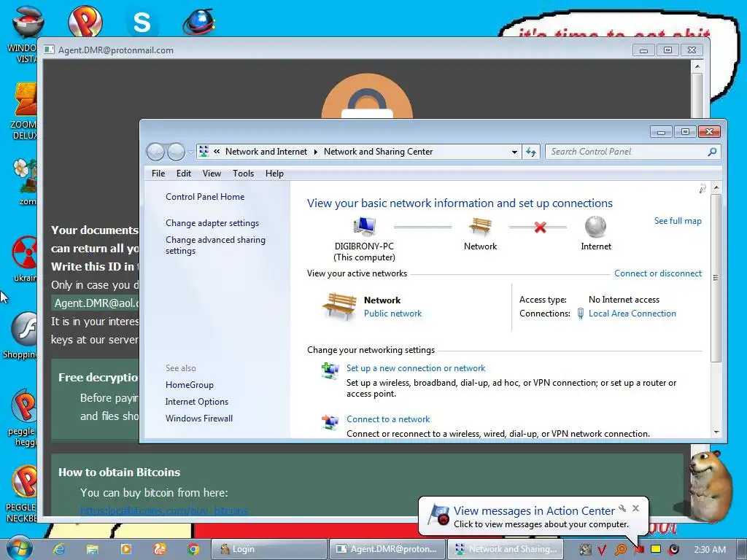Image resolution: width=747 pixels, height=560 pixels.
Task: Click the Internet globe icon
Action: click(x=595, y=227)
